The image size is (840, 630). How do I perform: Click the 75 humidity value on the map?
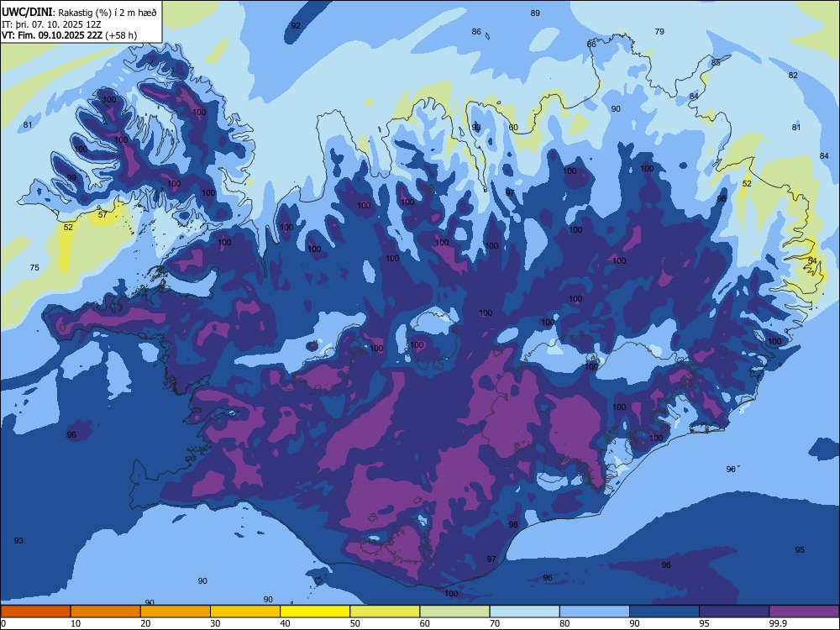pyautogui.click(x=34, y=267)
